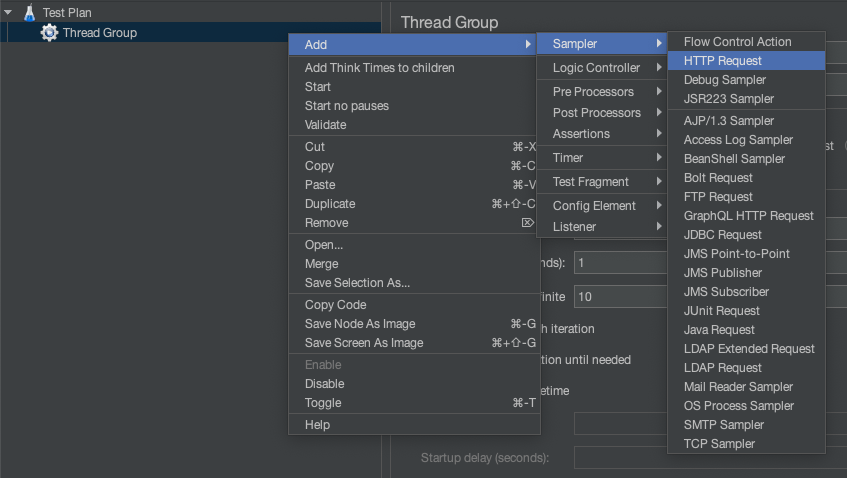Expand the Listener submenu

602,227
